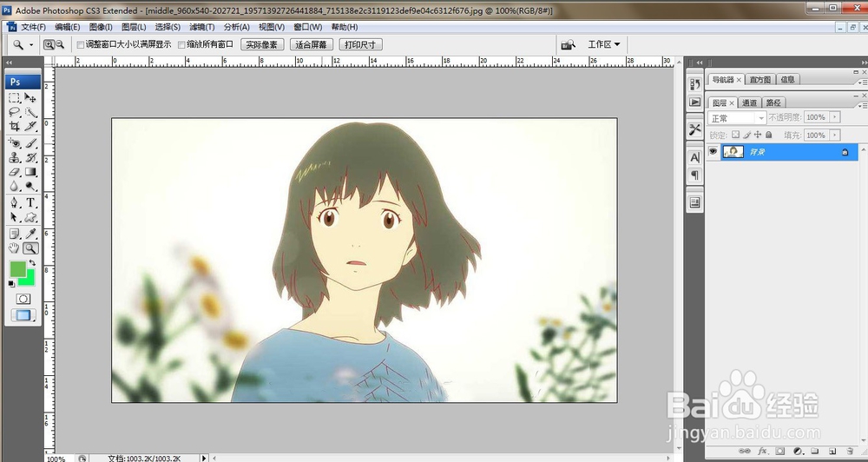Delete layer with trash icon
The height and width of the screenshot is (462, 868).
click(x=850, y=451)
